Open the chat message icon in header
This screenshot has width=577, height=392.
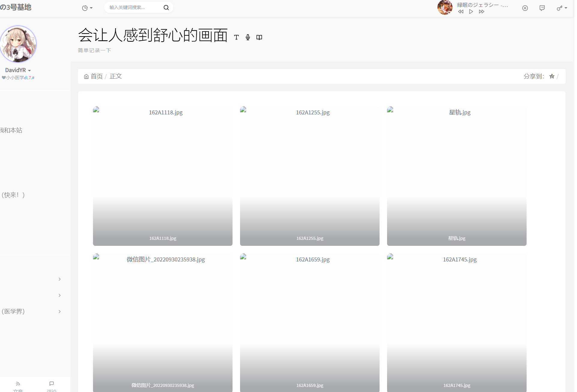[x=542, y=8]
